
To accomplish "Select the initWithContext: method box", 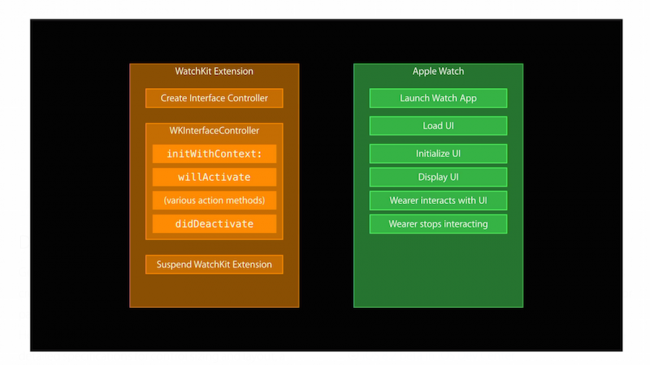I will pyautogui.click(x=214, y=154).
